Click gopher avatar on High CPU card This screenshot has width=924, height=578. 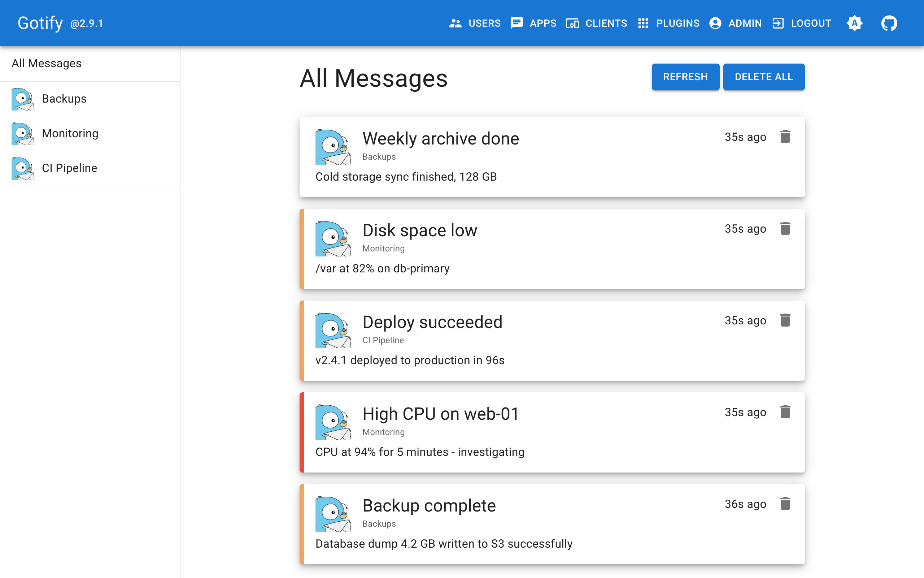334,422
